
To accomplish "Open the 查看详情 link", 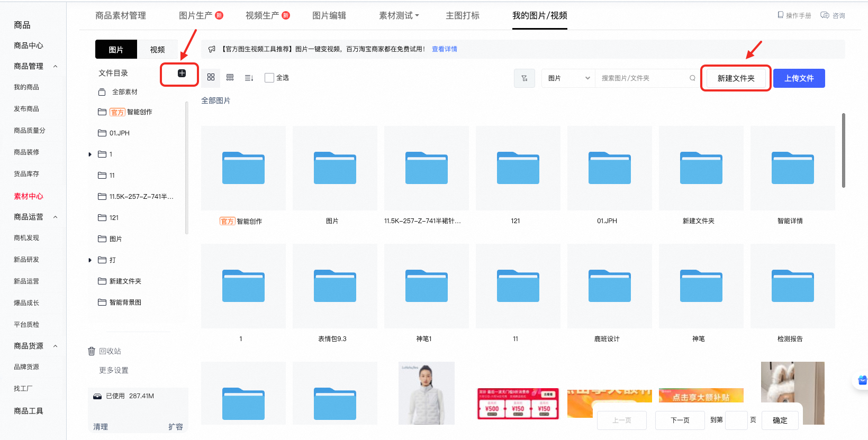I will (445, 49).
